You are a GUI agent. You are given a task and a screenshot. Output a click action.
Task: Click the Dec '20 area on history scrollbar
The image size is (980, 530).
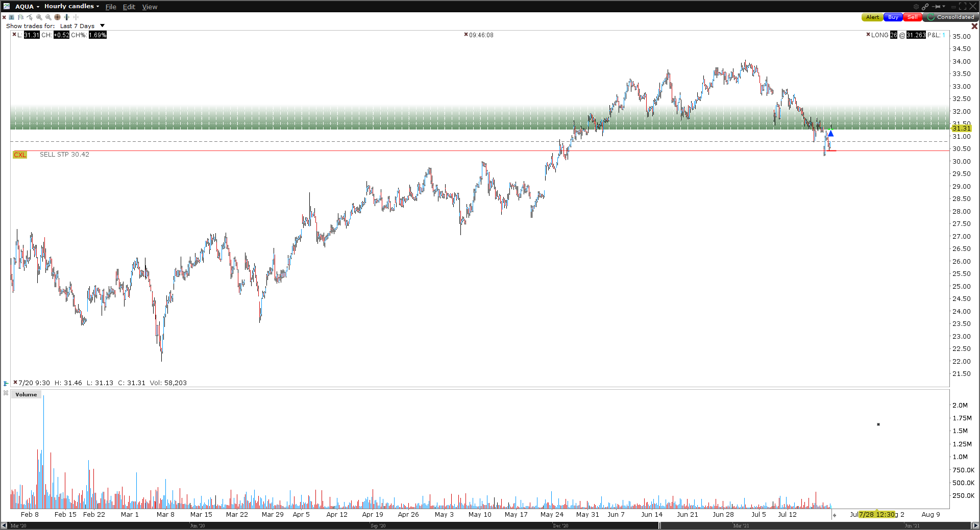pos(560,525)
